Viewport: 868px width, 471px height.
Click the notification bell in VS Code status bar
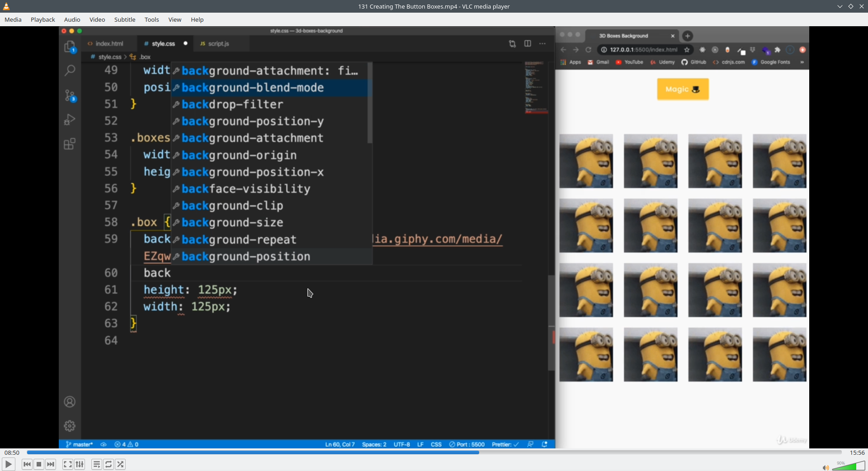pos(545,444)
